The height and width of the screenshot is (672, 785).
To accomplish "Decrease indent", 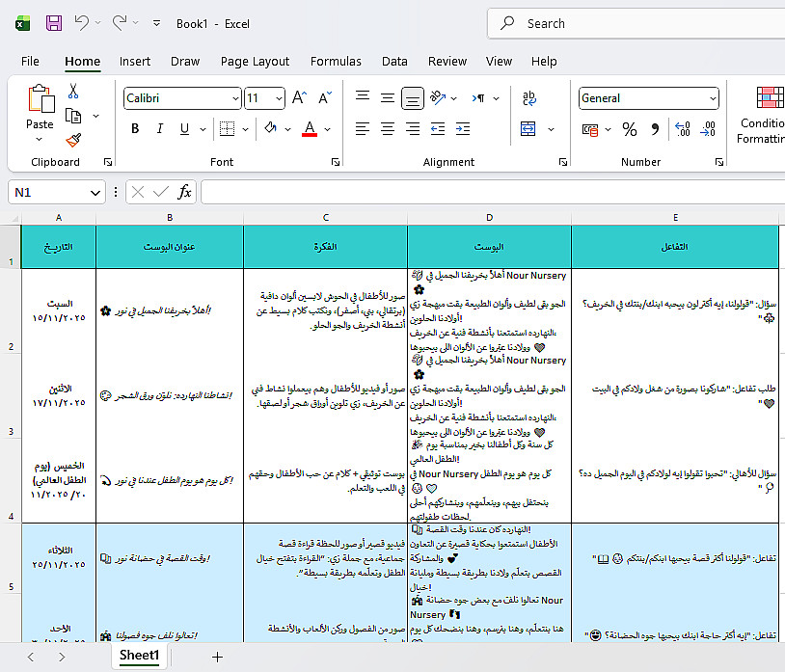I will tap(438, 128).
